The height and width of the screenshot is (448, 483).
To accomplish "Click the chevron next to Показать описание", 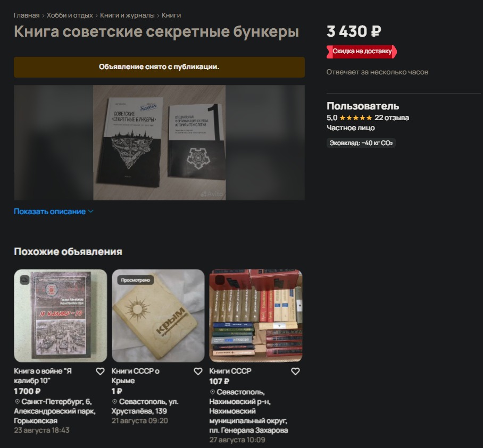I will coord(90,212).
